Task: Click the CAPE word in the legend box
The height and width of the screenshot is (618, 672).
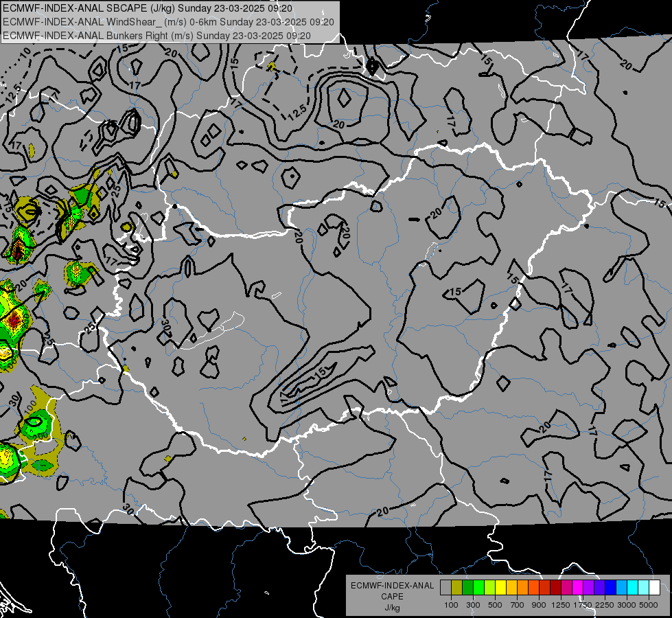Action: click(392, 597)
